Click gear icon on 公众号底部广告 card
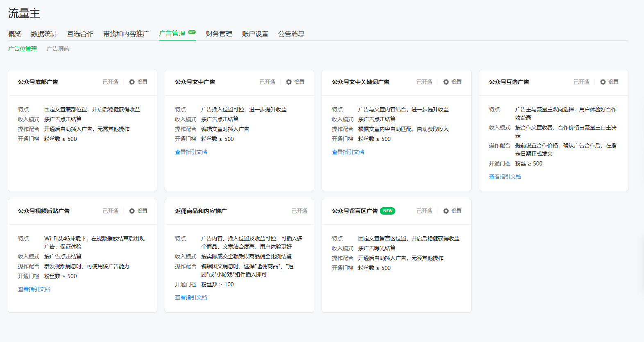644x342 pixels. (x=132, y=82)
